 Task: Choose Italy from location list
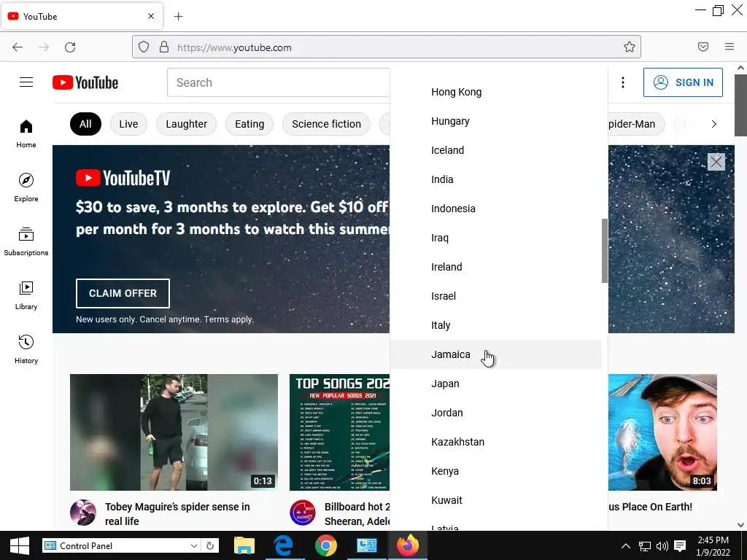point(496,325)
